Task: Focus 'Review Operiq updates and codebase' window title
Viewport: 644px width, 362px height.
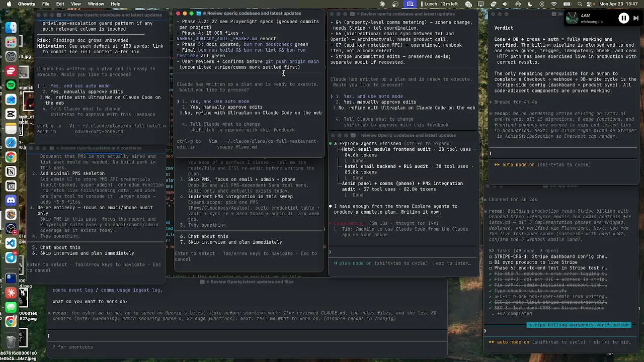Action: pyautogui.click(x=99, y=148)
